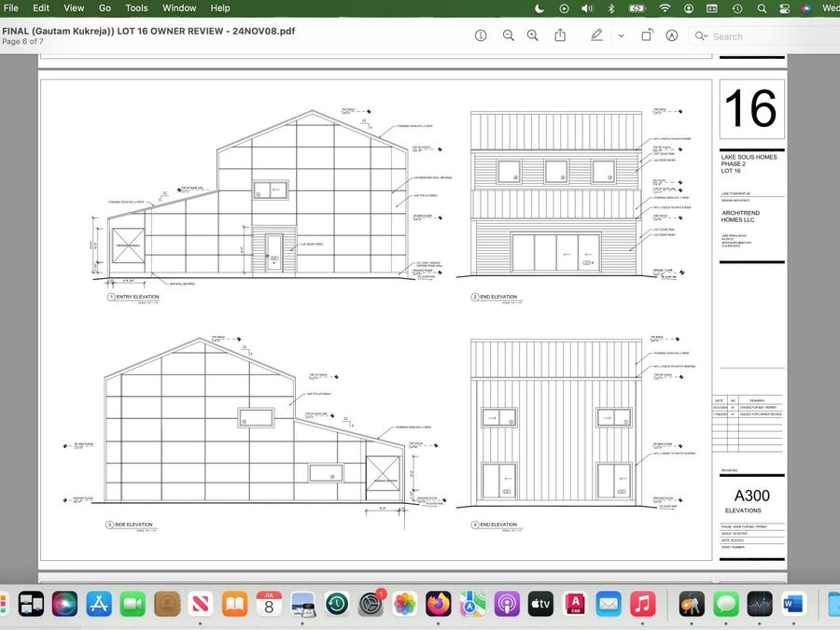The width and height of the screenshot is (840, 630).
Task: Open the Inspector info button
Action: pyautogui.click(x=481, y=35)
